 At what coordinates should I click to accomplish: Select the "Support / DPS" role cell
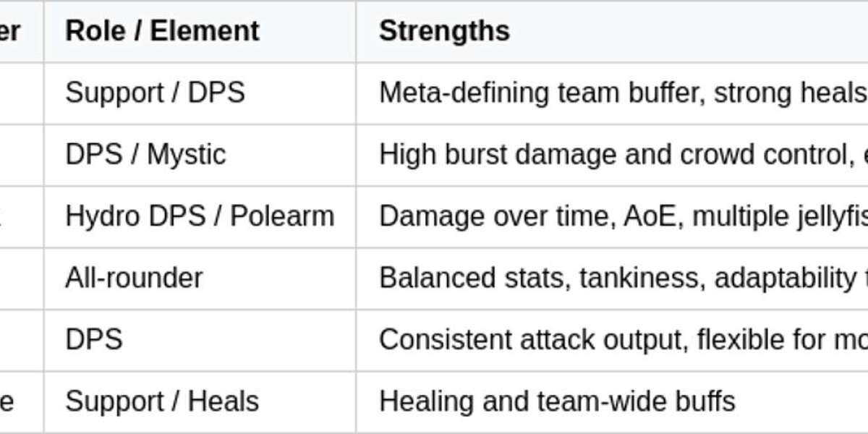coord(155,93)
